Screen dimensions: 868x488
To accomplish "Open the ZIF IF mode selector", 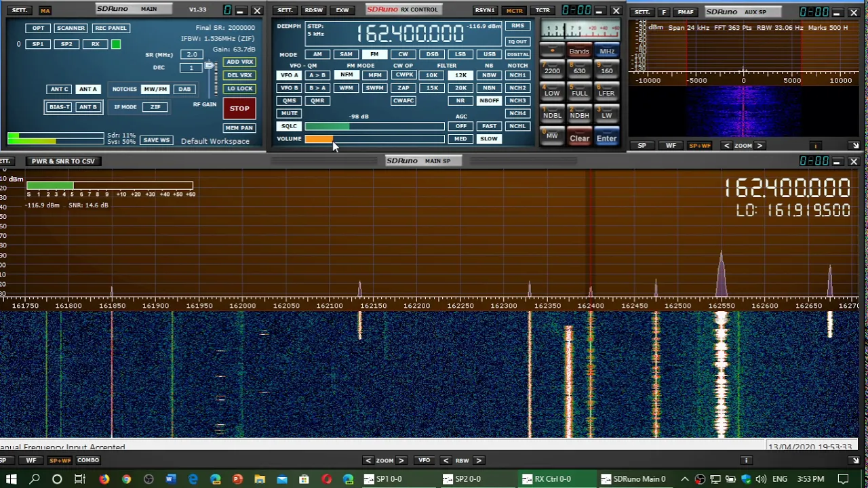I will (155, 107).
